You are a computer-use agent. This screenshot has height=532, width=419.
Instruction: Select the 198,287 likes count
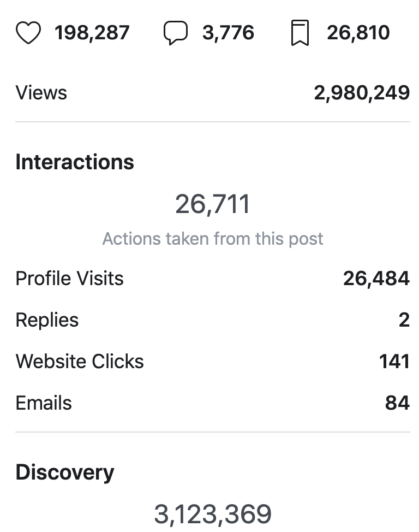pyautogui.click(x=92, y=33)
